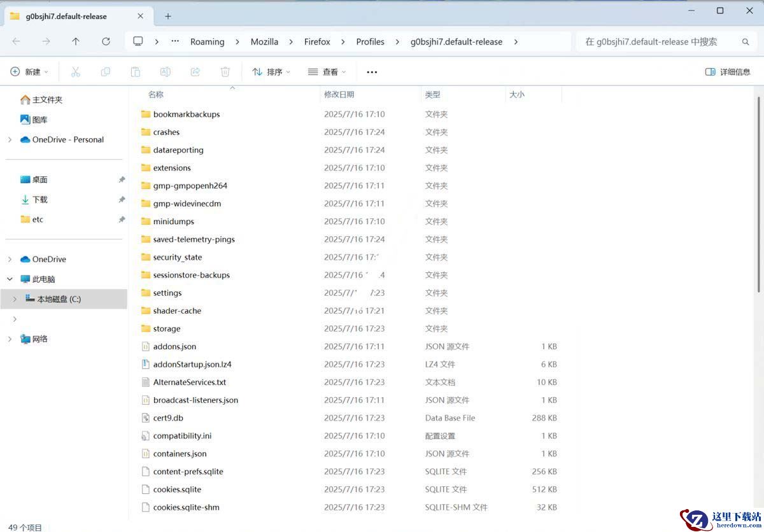Collapse the 此电脑 tree node

point(10,279)
